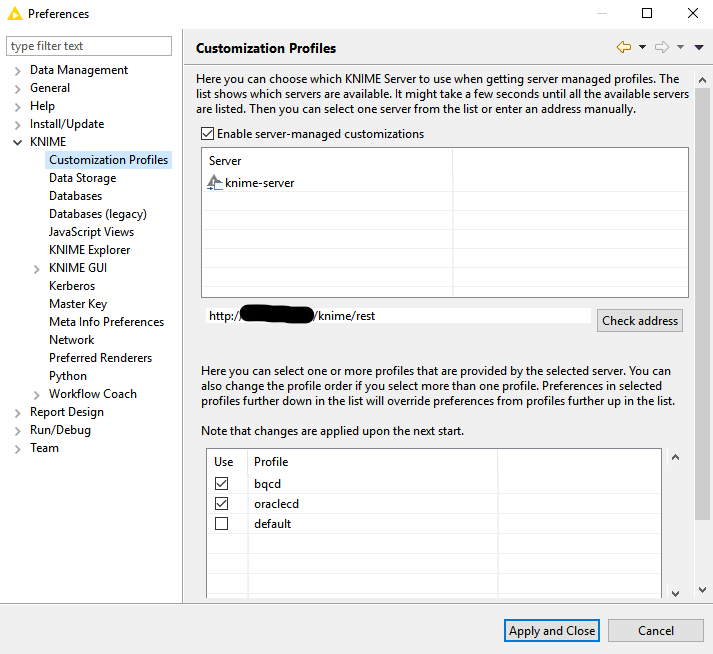Expand the Report Design node
Viewport: 713px width, 654px height.
click(x=17, y=413)
